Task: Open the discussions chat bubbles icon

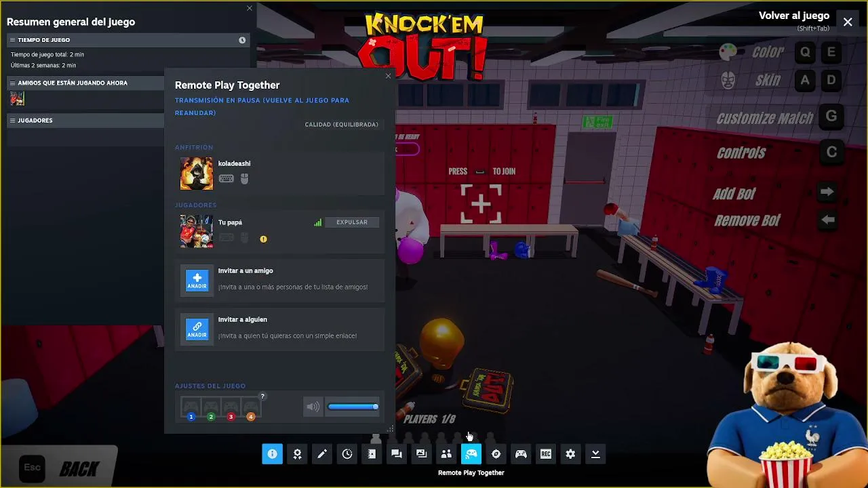Action: [397, 454]
